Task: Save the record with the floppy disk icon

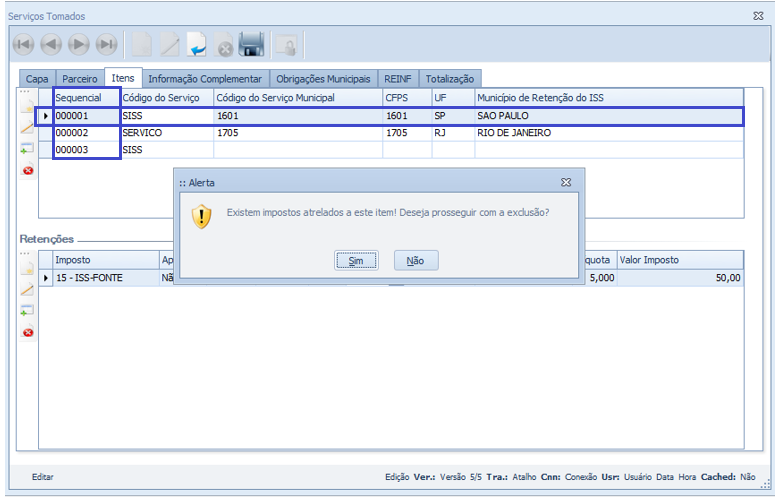Action: point(251,45)
